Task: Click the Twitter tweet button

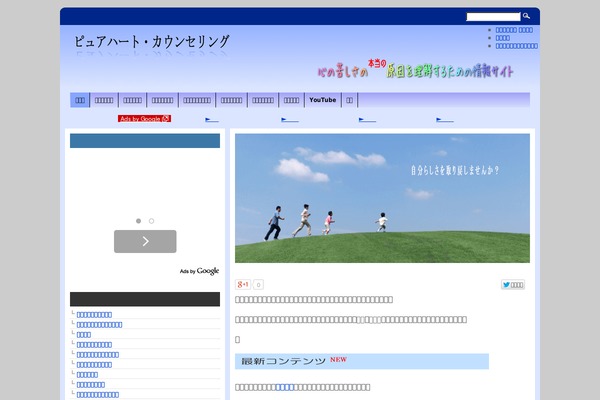Action: (513, 285)
